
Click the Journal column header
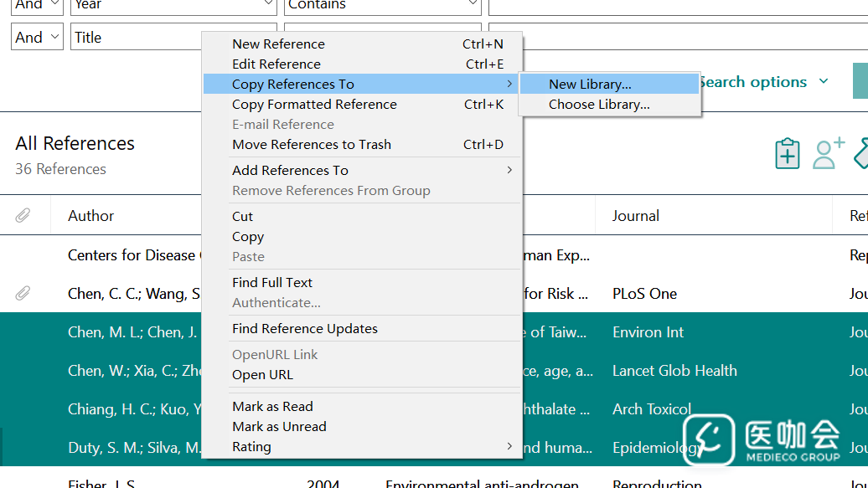click(x=635, y=216)
